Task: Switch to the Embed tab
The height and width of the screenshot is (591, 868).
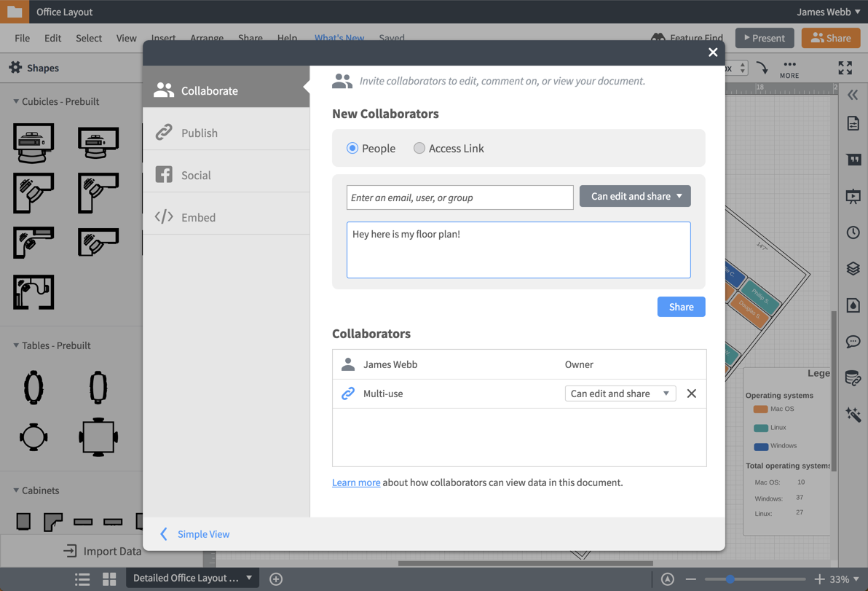Action: click(197, 217)
